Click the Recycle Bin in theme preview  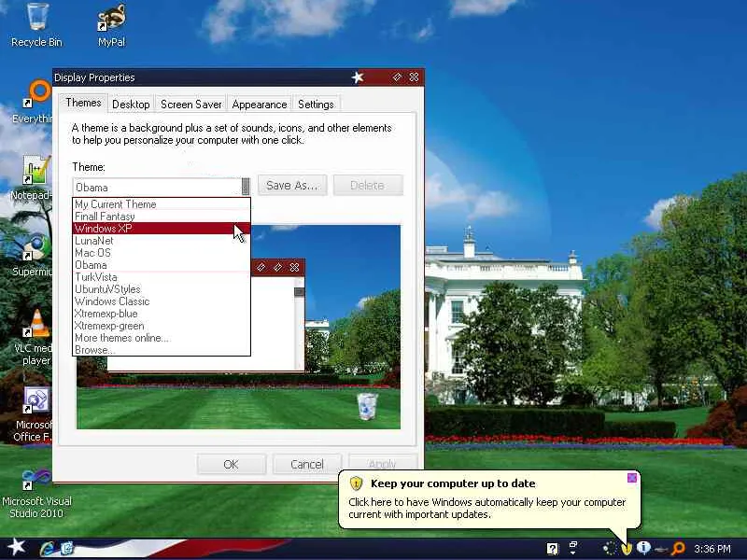[367, 406]
